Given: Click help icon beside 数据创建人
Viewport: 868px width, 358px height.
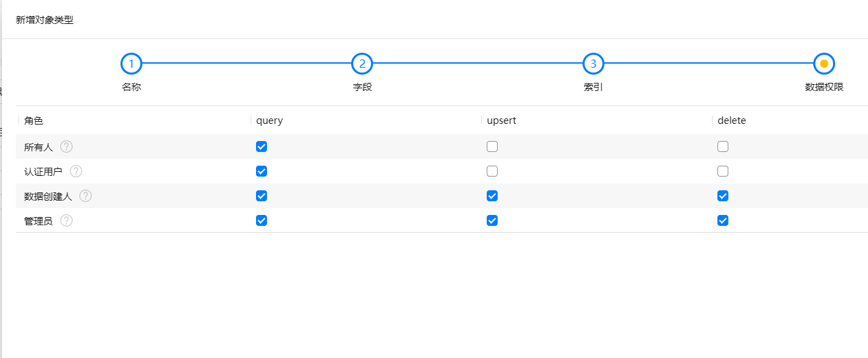Looking at the screenshot, I should [86, 196].
